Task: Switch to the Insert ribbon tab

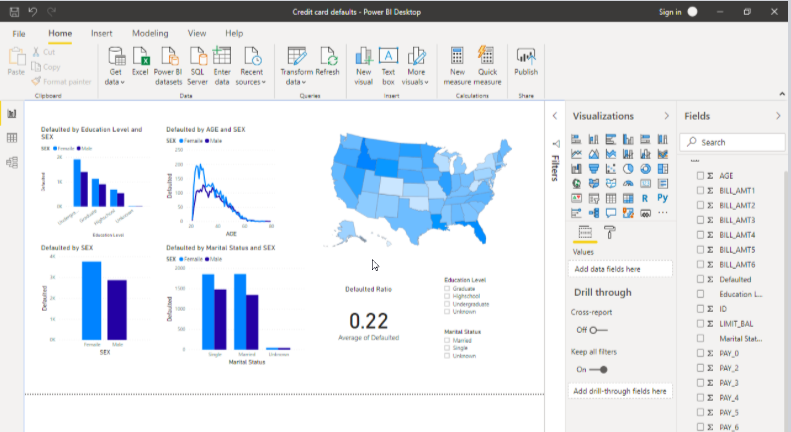Action: pyautogui.click(x=101, y=33)
